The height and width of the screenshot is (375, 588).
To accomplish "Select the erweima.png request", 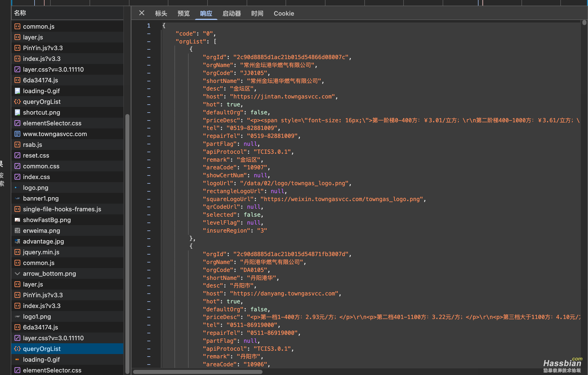I will point(68,230).
